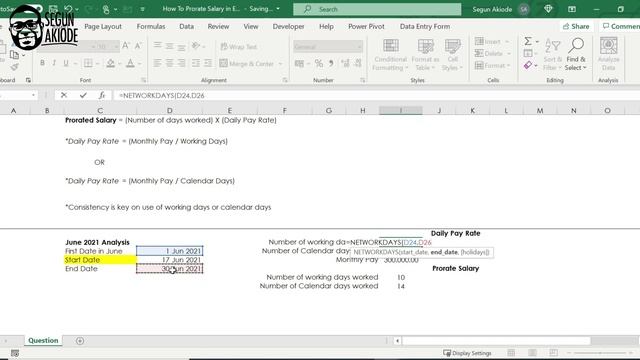Open Cell Styles gallery
The height and width of the screenshot is (360, 640).
click(452, 55)
